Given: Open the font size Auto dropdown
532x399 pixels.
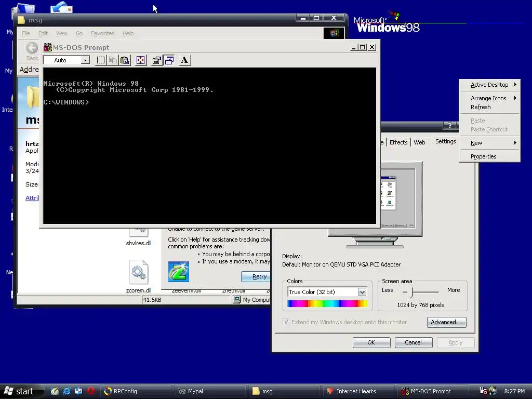Looking at the screenshot, I should 86,60.
